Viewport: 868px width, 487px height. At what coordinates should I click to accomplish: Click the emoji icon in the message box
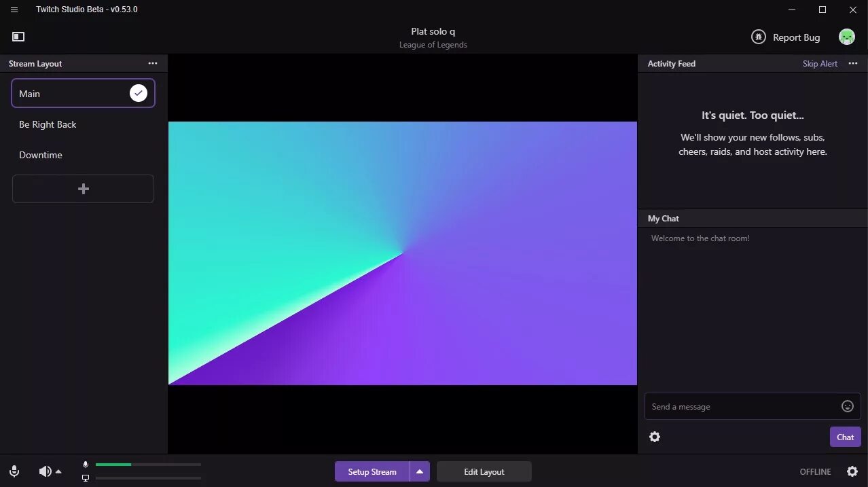pyautogui.click(x=847, y=405)
